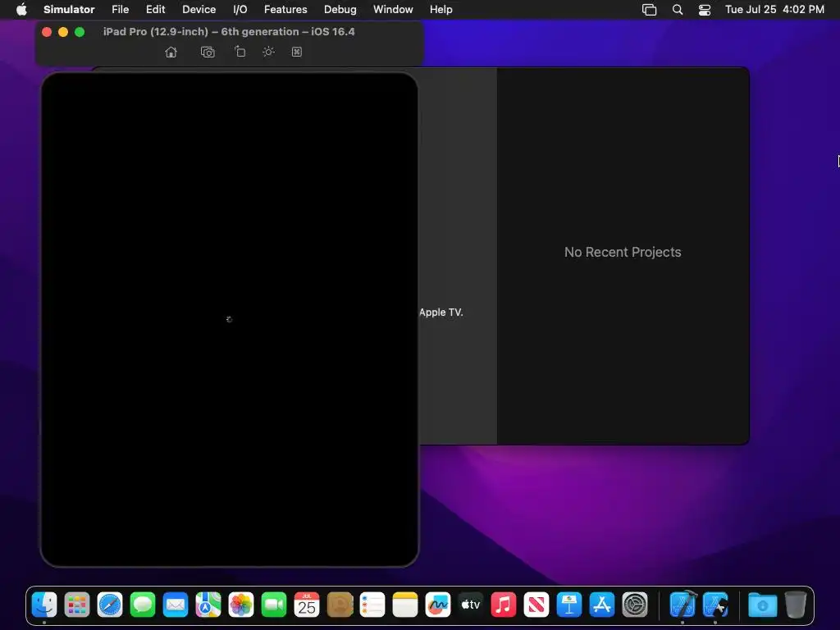Open News from the Dock
840x630 pixels.
pyautogui.click(x=536, y=605)
